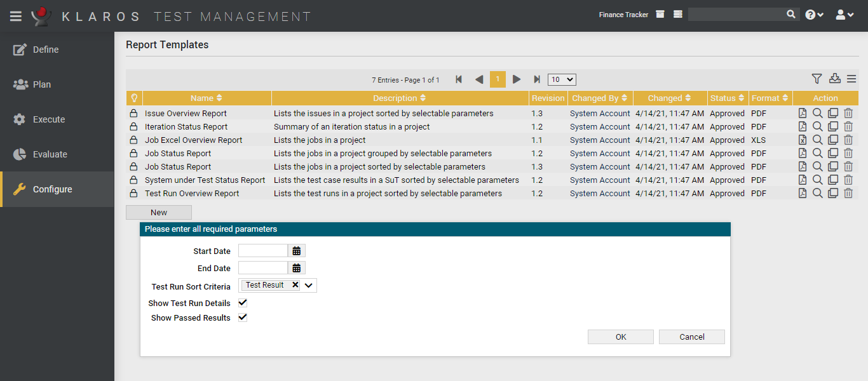Change the entries-per-page dropdown from 10
Screen dimensions: 868x381
point(561,79)
